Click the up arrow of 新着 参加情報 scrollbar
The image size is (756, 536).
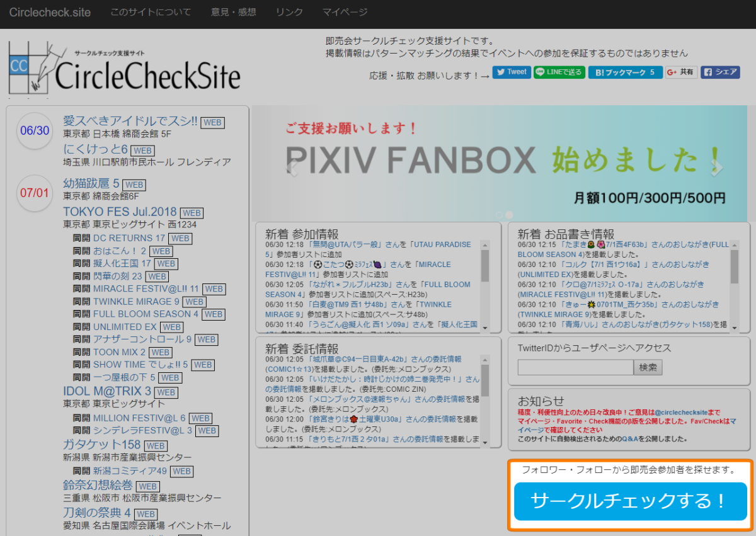click(x=485, y=244)
